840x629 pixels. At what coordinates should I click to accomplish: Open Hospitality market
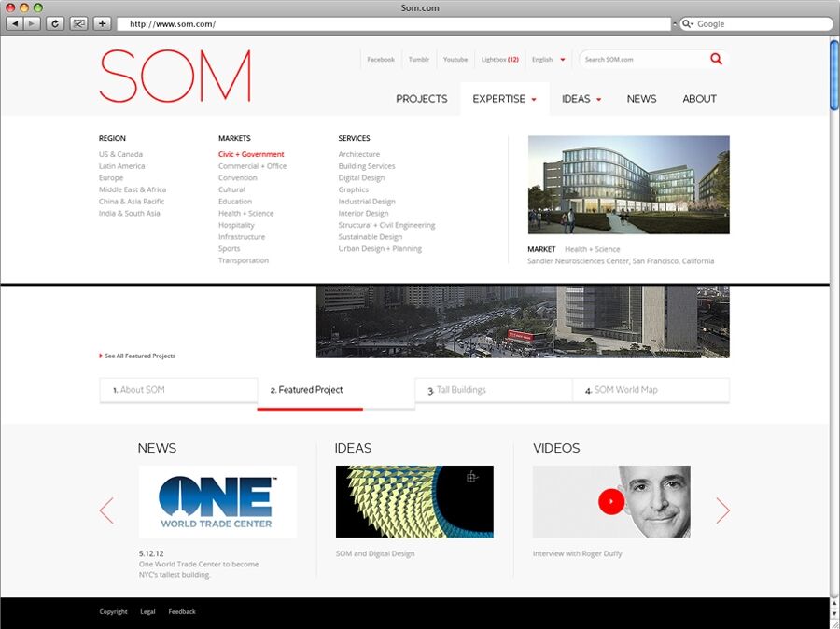coord(236,225)
